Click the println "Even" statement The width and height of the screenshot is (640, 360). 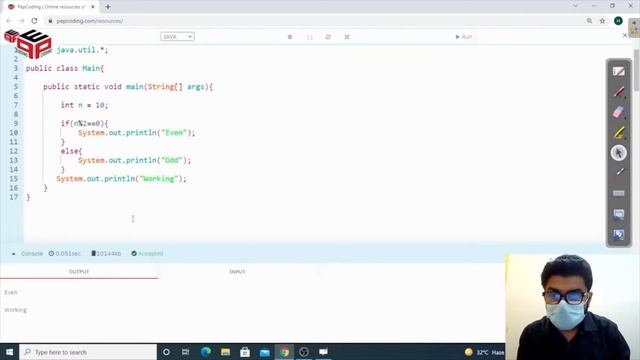click(x=137, y=133)
